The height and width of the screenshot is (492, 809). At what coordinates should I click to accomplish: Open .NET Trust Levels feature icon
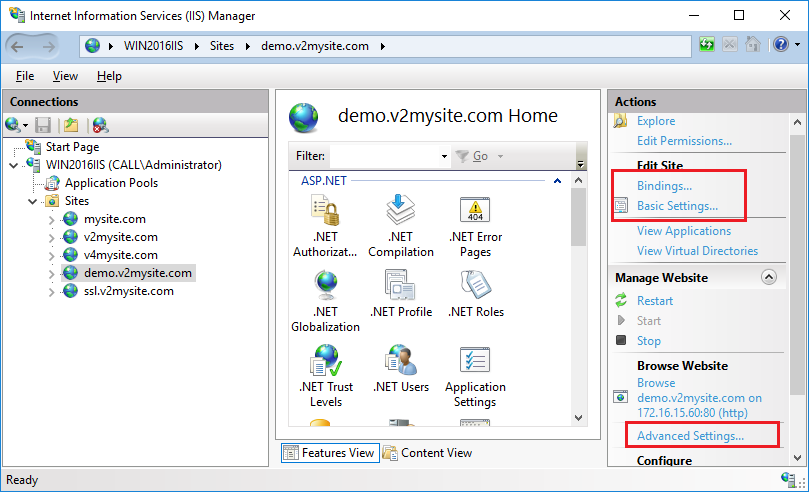point(326,360)
